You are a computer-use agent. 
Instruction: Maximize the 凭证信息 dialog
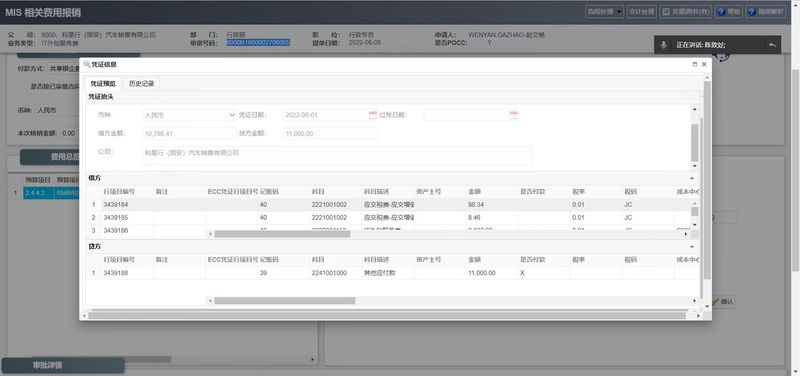(x=695, y=64)
